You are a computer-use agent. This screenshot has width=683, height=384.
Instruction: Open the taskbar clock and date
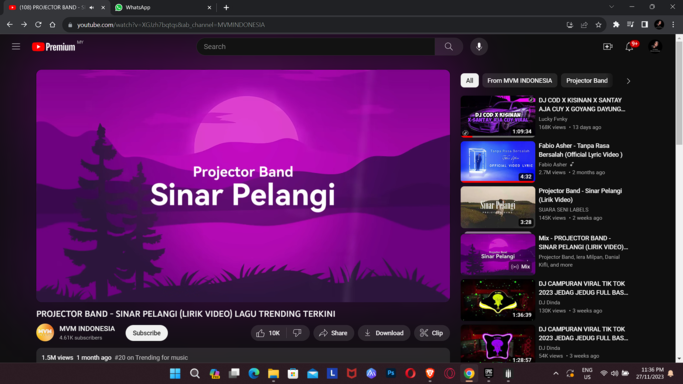click(649, 373)
